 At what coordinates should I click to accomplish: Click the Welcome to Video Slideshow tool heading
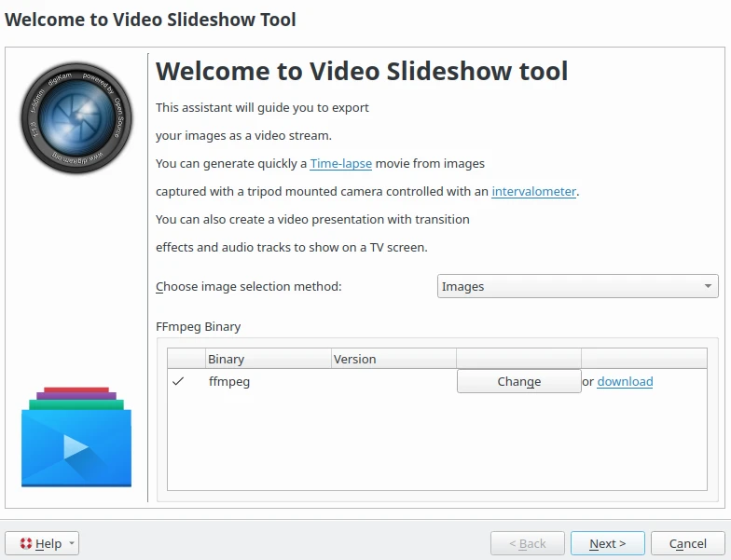(x=362, y=71)
